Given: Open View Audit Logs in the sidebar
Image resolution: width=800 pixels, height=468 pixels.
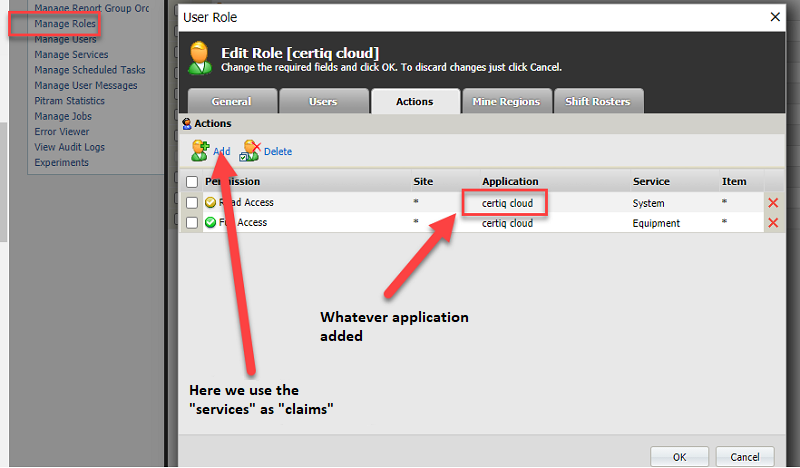Looking at the screenshot, I should click(69, 147).
